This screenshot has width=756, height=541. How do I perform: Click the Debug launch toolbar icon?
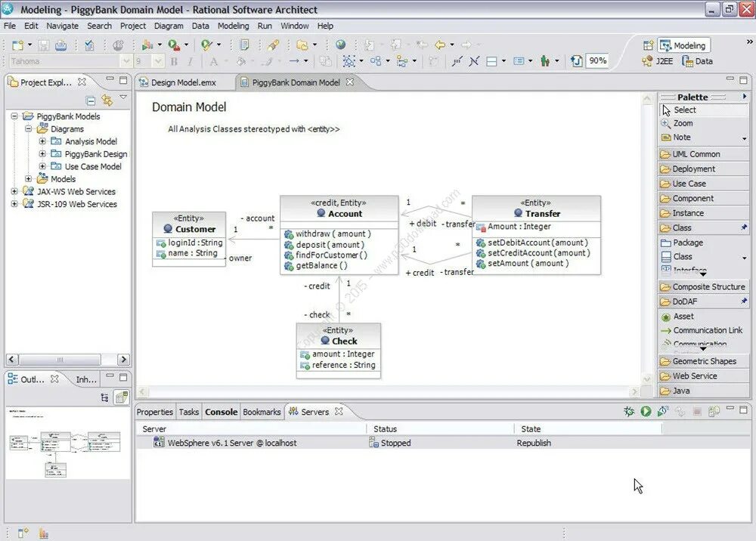[147, 45]
